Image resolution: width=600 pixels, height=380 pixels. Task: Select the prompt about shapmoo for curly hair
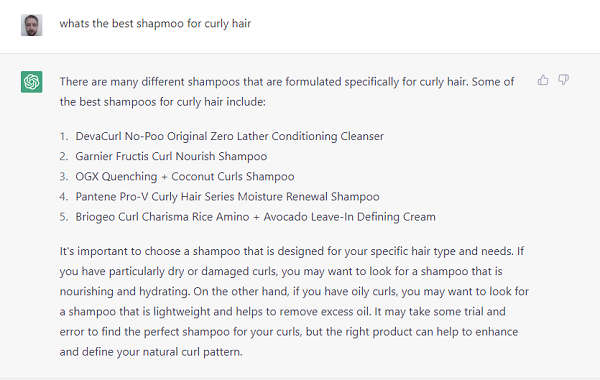(x=155, y=24)
